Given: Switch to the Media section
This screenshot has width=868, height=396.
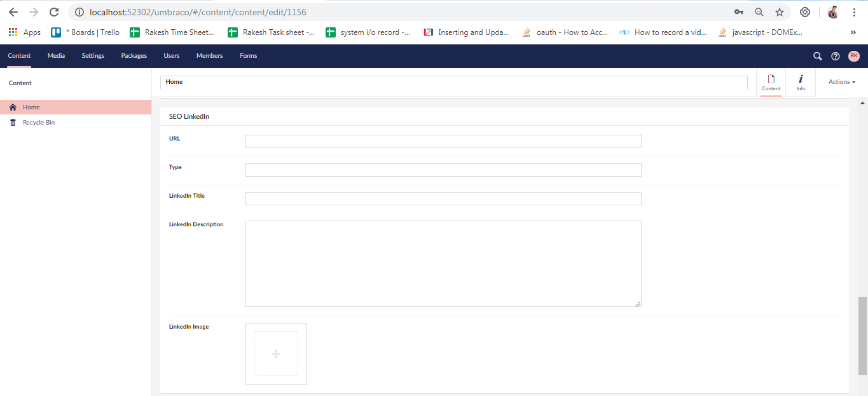Looking at the screenshot, I should pyautogui.click(x=56, y=56).
